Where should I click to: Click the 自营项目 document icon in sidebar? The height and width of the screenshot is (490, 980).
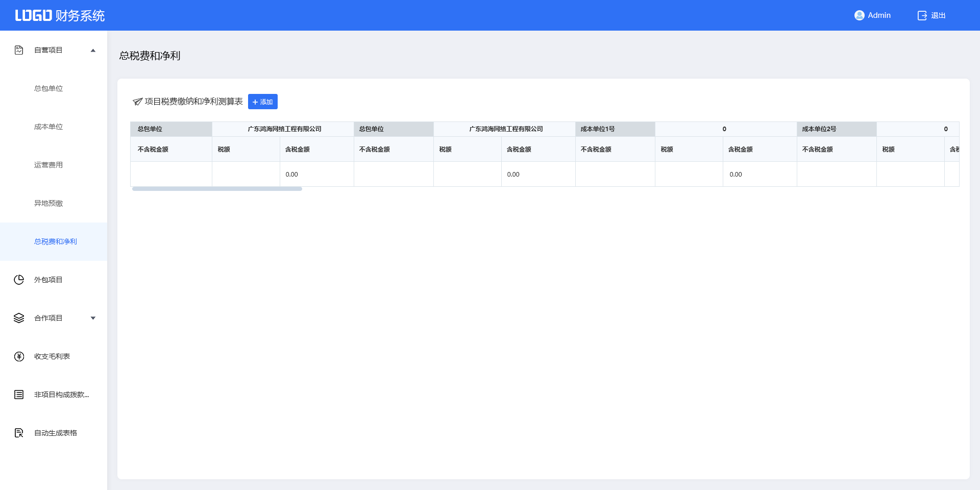19,50
